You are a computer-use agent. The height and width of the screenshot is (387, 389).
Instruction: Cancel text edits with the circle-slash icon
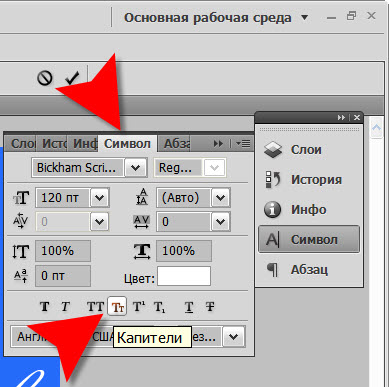45,78
